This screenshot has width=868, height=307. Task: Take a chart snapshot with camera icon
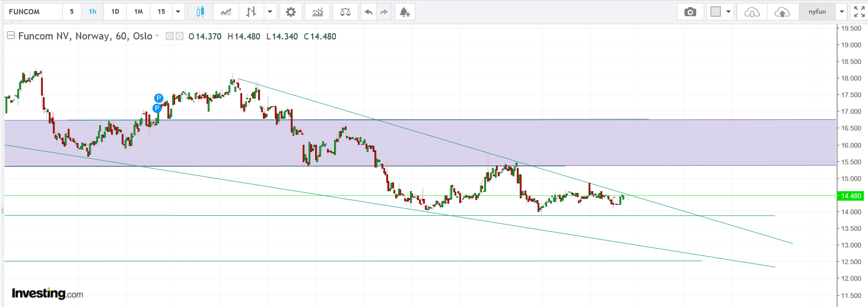[691, 12]
